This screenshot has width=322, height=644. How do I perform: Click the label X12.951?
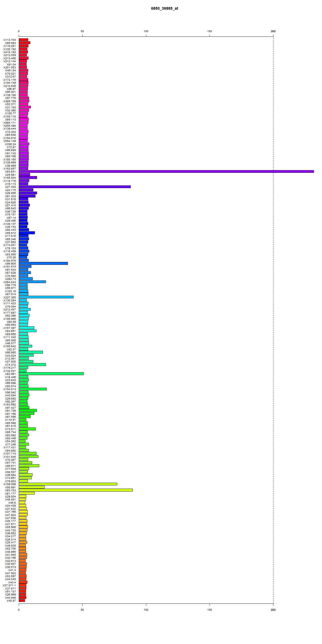[x=10, y=358]
